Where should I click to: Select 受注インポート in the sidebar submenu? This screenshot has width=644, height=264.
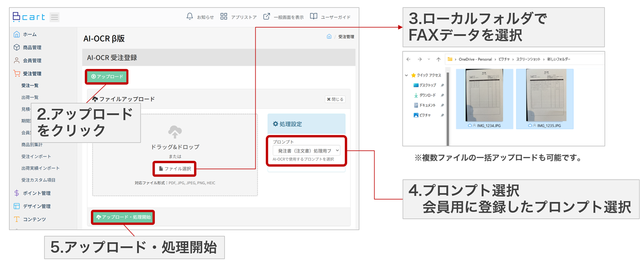click(x=36, y=156)
